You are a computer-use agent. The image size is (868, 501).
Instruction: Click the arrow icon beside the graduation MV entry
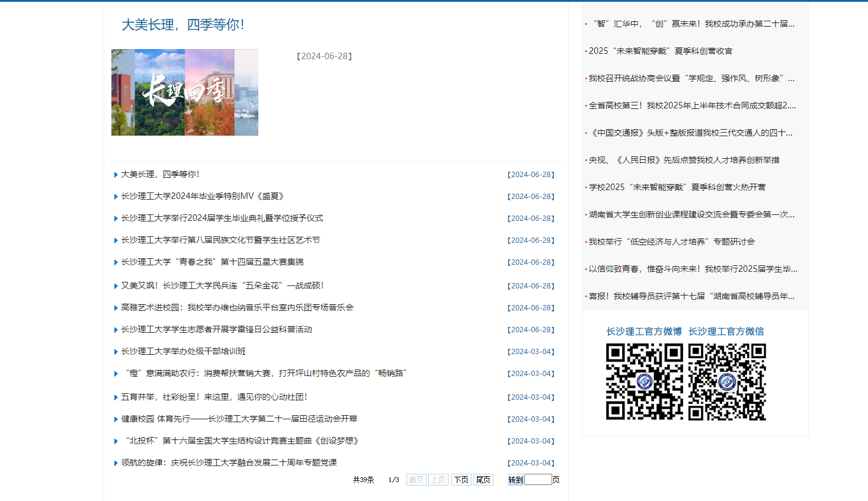click(115, 196)
